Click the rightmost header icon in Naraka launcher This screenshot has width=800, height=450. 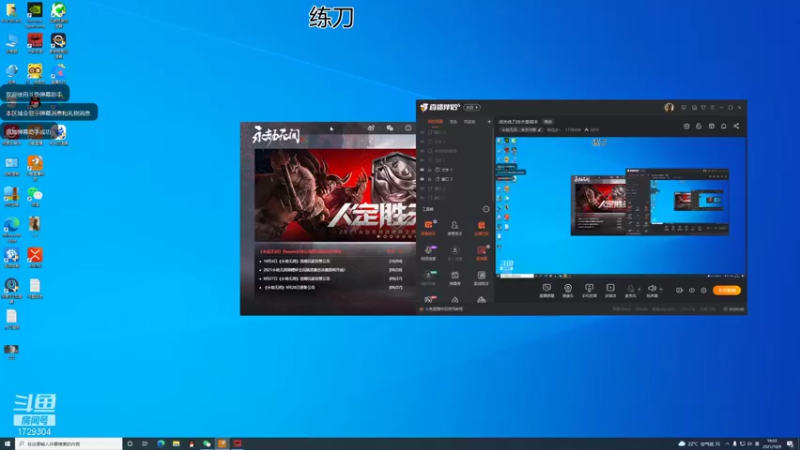(408, 128)
